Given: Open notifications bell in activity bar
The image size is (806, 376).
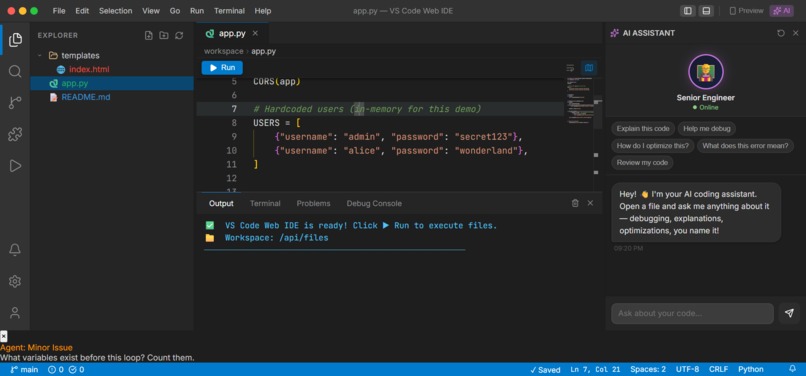Looking at the screenshot, I should tap(15, 250).
